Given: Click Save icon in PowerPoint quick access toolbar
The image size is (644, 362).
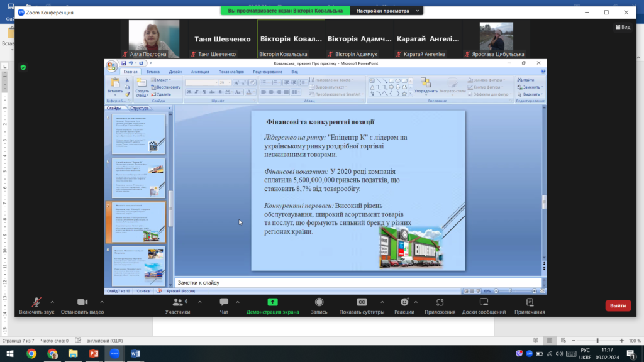Looking at the screenshot, I should [123, 63].
